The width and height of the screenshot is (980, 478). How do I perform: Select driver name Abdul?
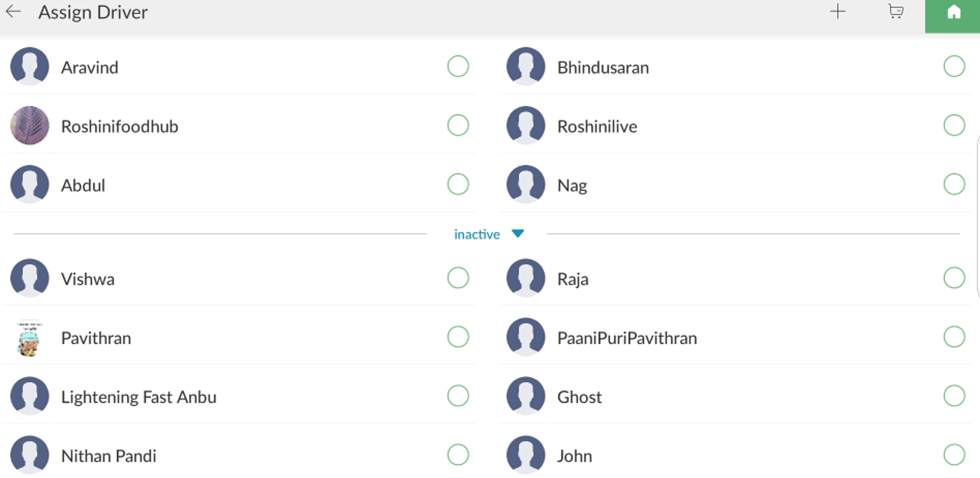[83, 185]
